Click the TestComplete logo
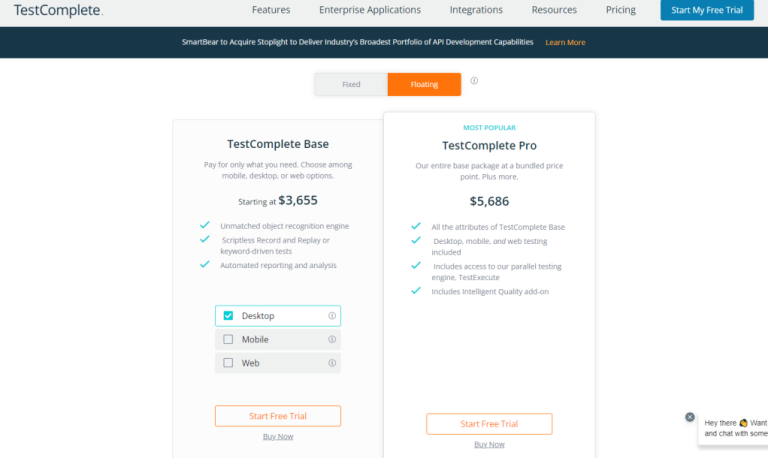Screen dimensions: 768x458 pyautogui.click(x=58, y=10)
